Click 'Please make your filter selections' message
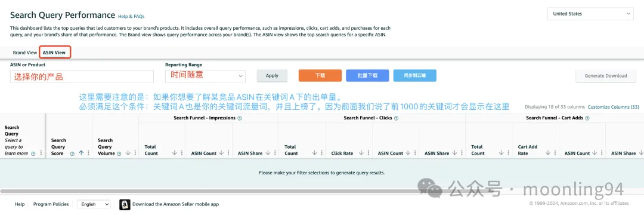The image size is (644, 215). [321, 173]
